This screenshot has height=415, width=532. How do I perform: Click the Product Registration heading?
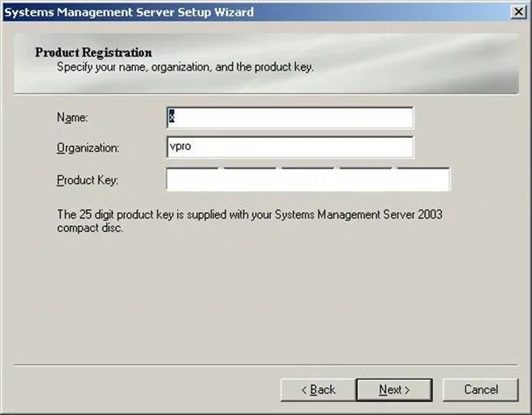coord(93,53)
